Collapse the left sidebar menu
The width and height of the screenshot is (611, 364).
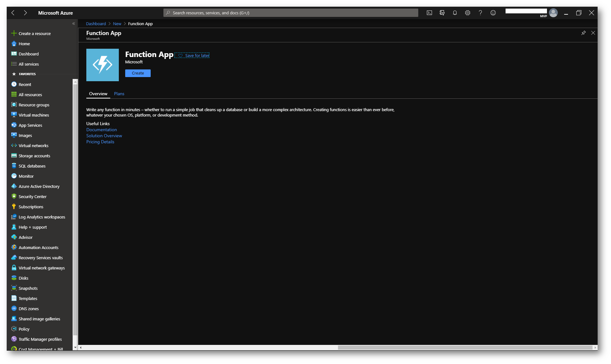click(x=74, y=24)
